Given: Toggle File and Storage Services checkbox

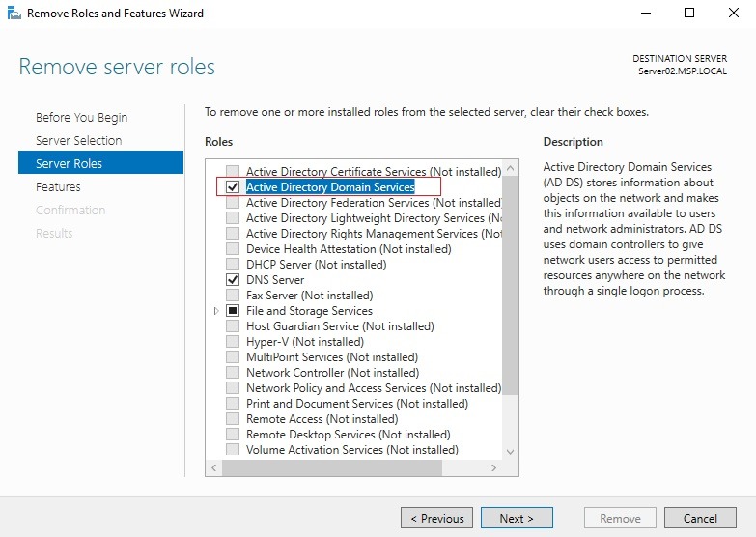Looking at the screenshot, I should [x=233, y=311].
